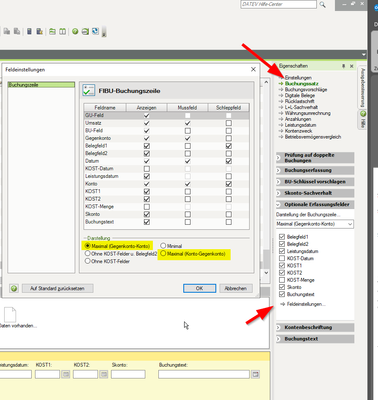
Task: Open the Hilfe vertical side tab
Action: pos(363,120)
